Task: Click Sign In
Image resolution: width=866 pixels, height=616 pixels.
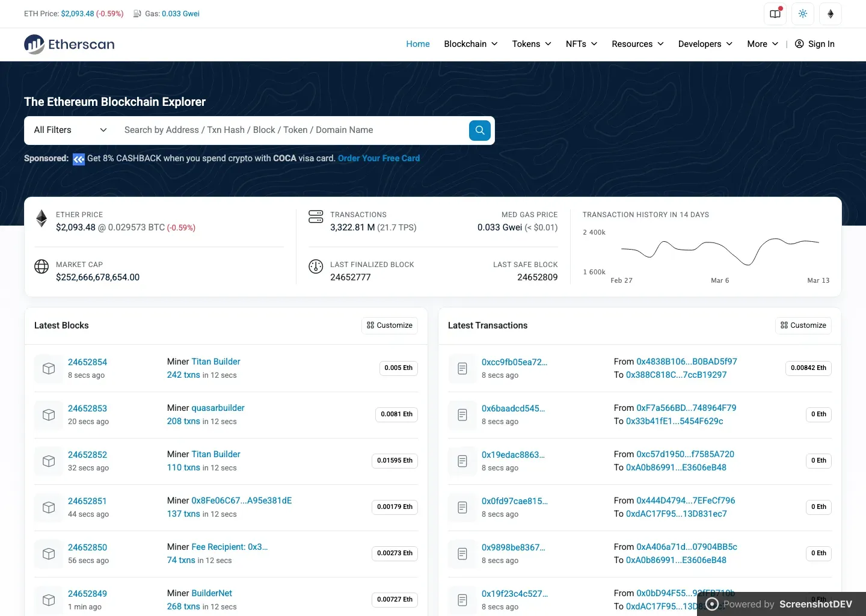Action: pyautogui.click(x=815, y=44)
